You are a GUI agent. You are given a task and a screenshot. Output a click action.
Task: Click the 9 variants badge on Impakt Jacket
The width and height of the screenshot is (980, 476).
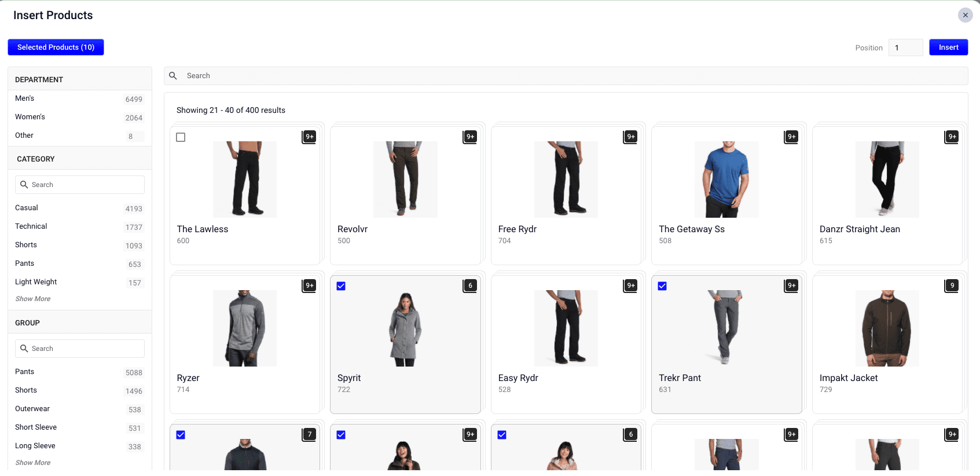(x=952, y=285)
